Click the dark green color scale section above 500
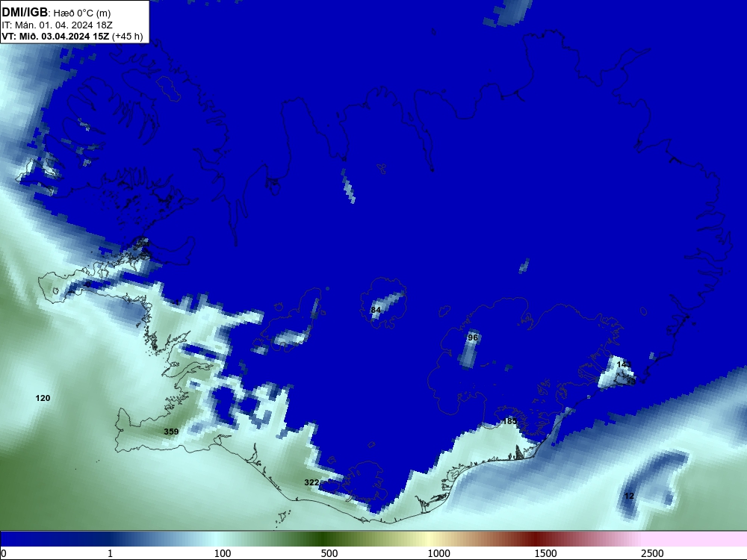This screenshot has width=747, height=560. 324,539
